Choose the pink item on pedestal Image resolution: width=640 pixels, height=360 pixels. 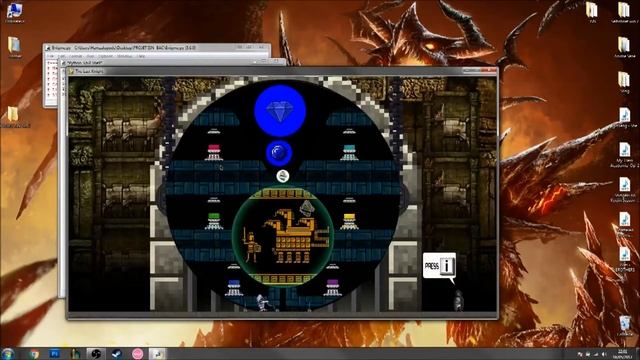pos(214,151)
